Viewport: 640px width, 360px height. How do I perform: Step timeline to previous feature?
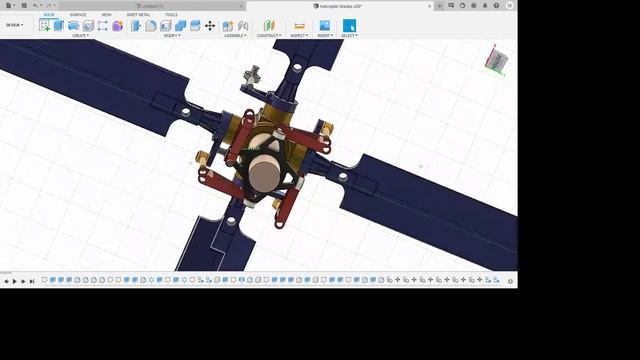click(x=7, y=281)
